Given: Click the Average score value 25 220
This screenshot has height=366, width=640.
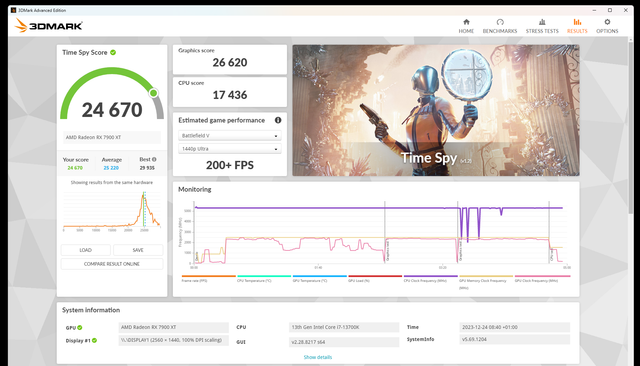Looking at the screenshot, I should coord(111,168).
